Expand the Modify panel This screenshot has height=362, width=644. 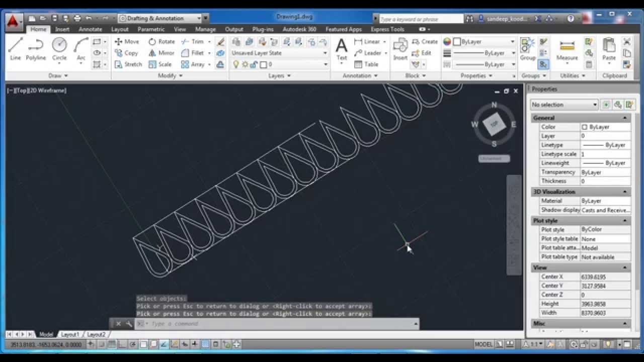coord(170,75)
